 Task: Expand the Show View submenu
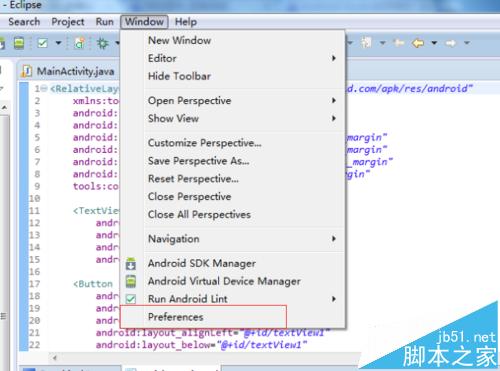(x=233, y=118)
